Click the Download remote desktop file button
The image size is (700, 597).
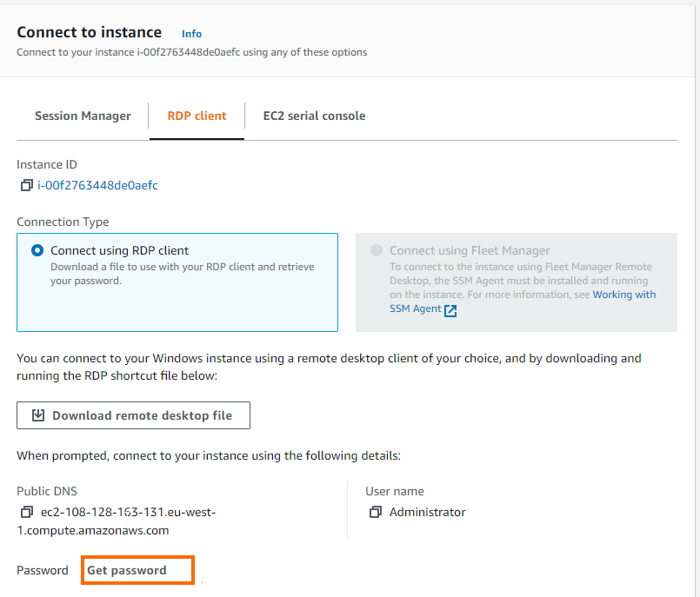(x=133, y=415)
